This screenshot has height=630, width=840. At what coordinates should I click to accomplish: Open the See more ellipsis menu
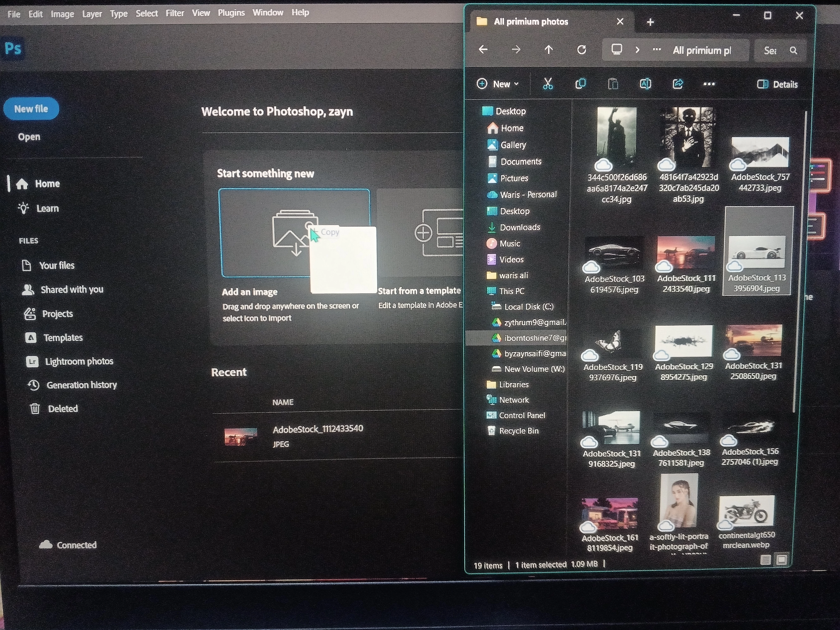point(709,84)
